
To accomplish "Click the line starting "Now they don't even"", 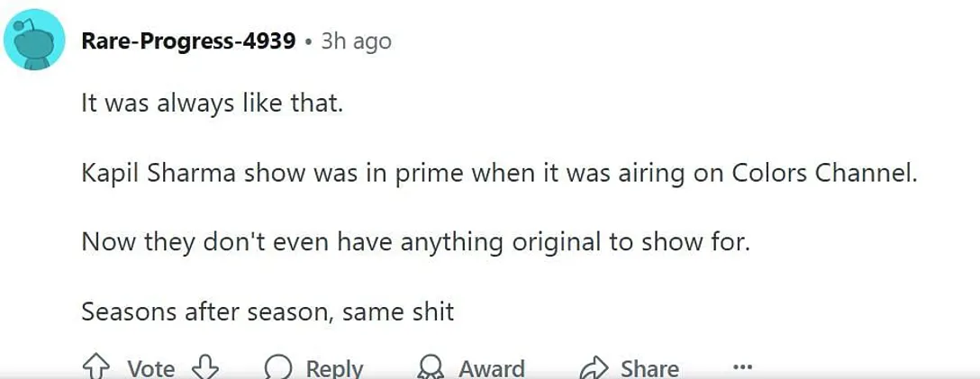I will (x=415, y=242).
